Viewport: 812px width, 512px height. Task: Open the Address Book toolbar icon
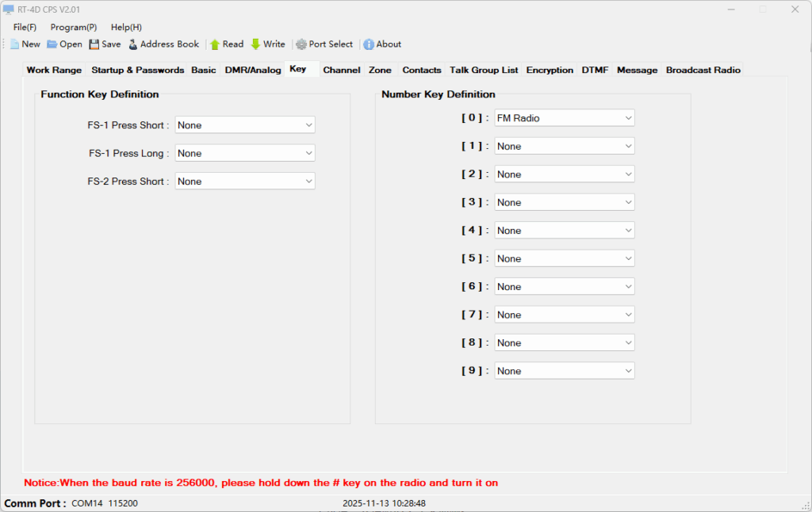(133, 44)
